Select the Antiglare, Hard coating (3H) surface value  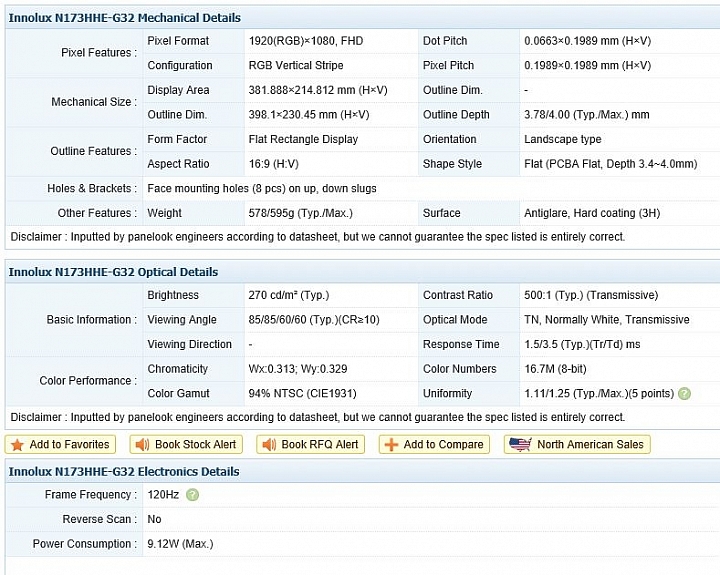[592, 213]
